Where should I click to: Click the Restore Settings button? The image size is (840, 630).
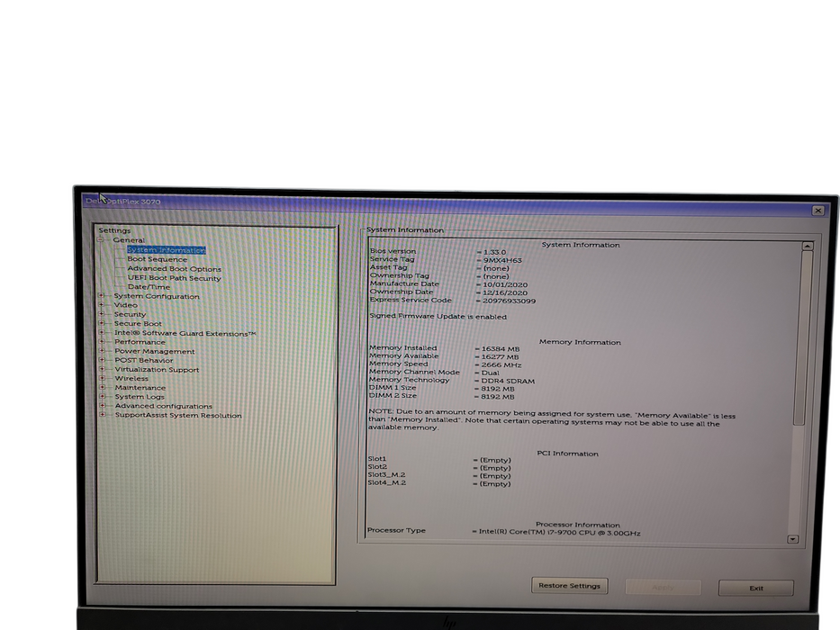pyautogui.click(x=570, y=586)
